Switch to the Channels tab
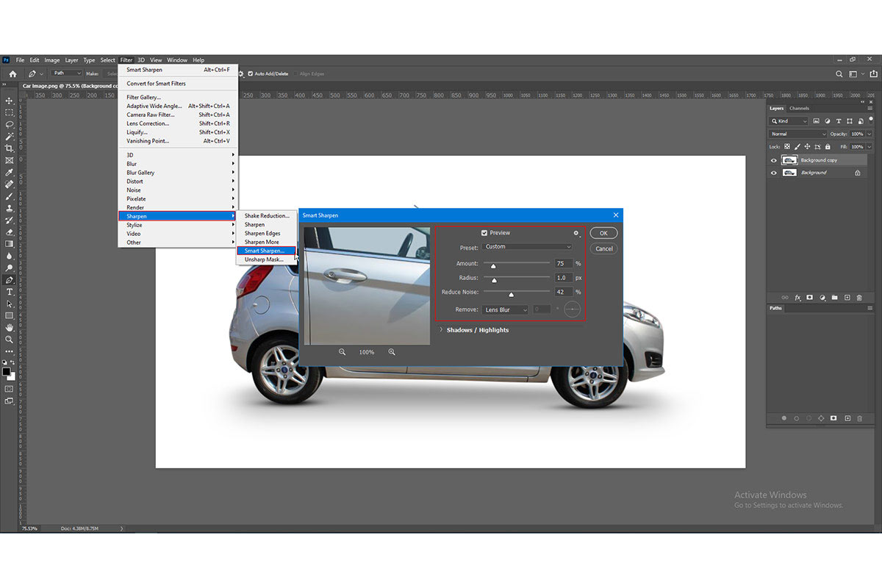The image size is (882, 588). click(799, 108)
